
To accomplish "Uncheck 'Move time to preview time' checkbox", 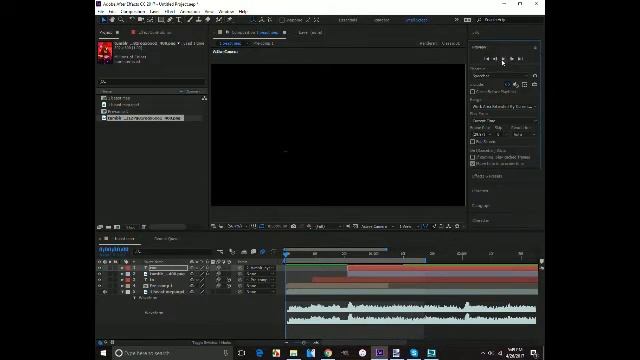I will tap(473, 164).
